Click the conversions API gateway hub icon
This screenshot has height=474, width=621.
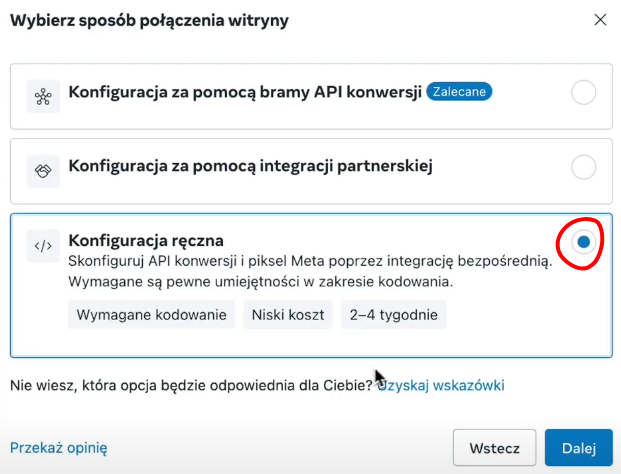point(43,96)
